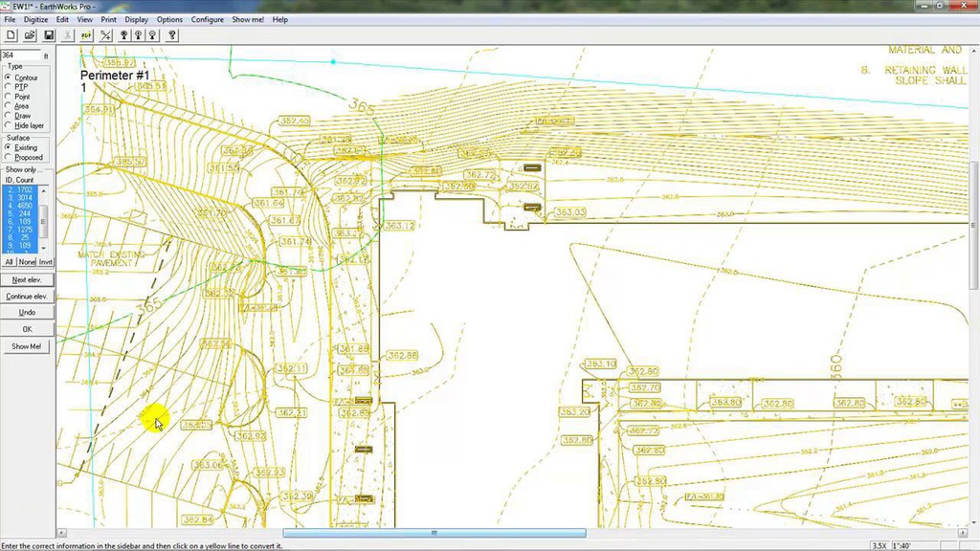Click the Undo button in sidebar
The image size is (980, 551).
click(28, 313)
